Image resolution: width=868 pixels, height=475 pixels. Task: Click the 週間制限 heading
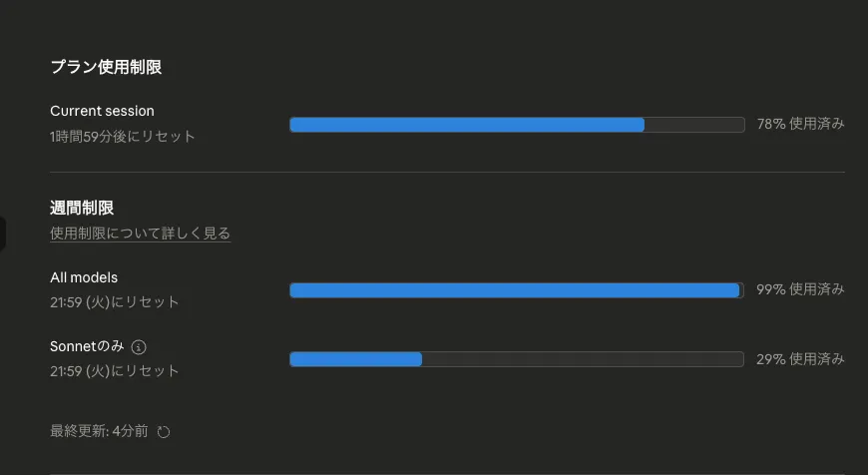click(x=82, y=209)
